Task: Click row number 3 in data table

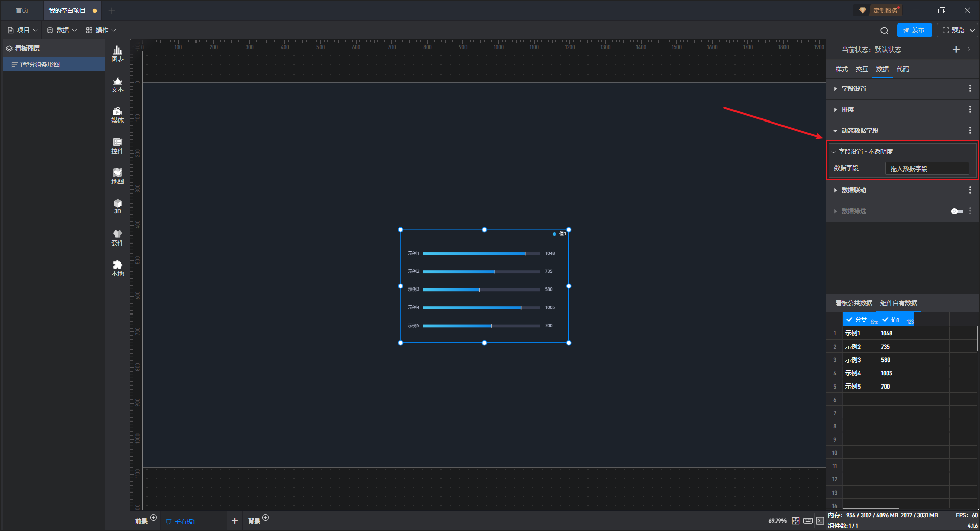Action: (x=835, y=360)
